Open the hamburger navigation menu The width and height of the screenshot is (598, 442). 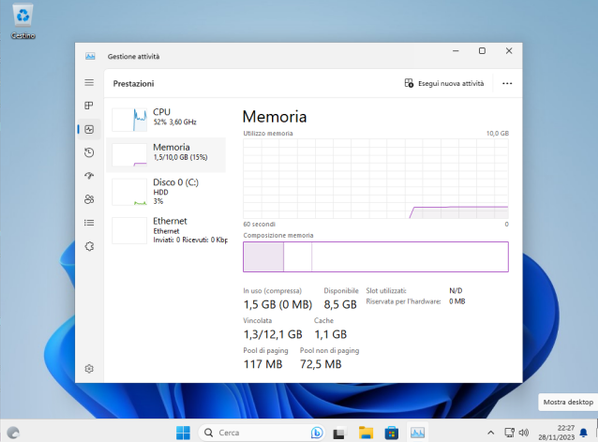pyautogui.click(x=89, y=82)
